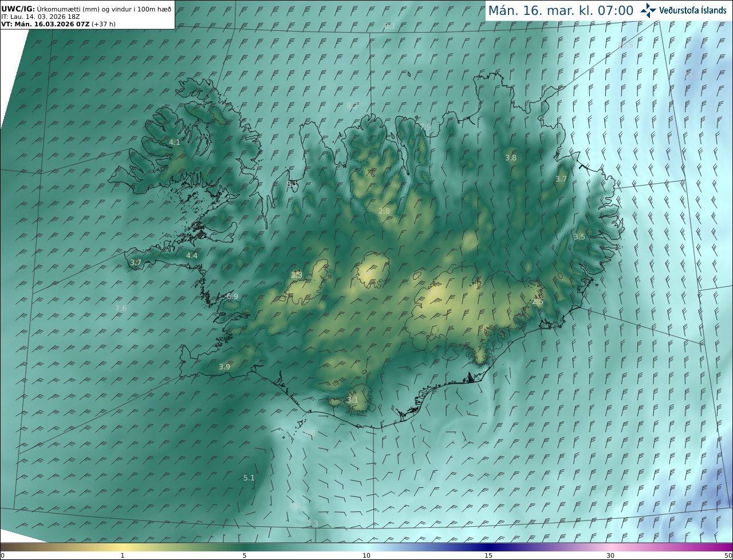Click the 3.8 value on the map
733x560 pixels.
[x=511, y=157]
